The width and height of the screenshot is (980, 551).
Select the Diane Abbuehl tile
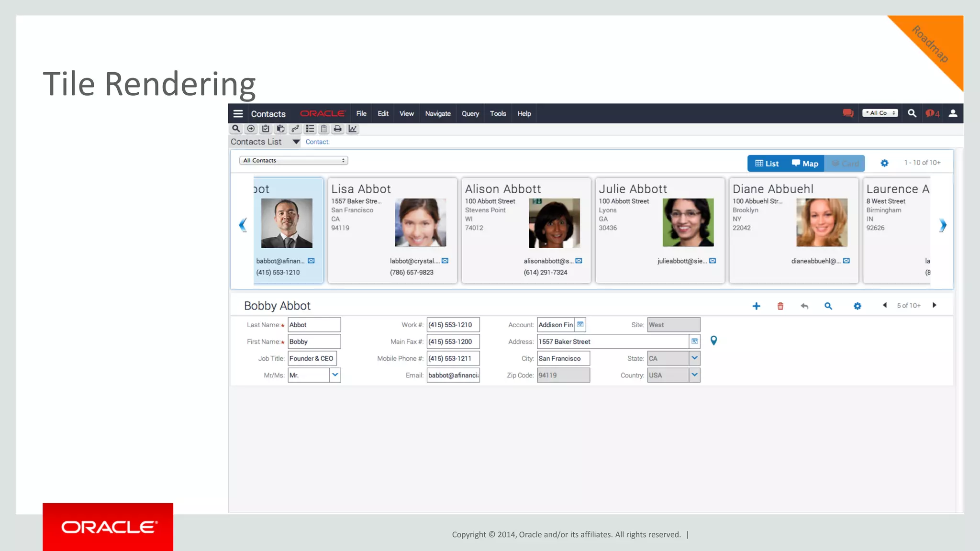(794, 231)
